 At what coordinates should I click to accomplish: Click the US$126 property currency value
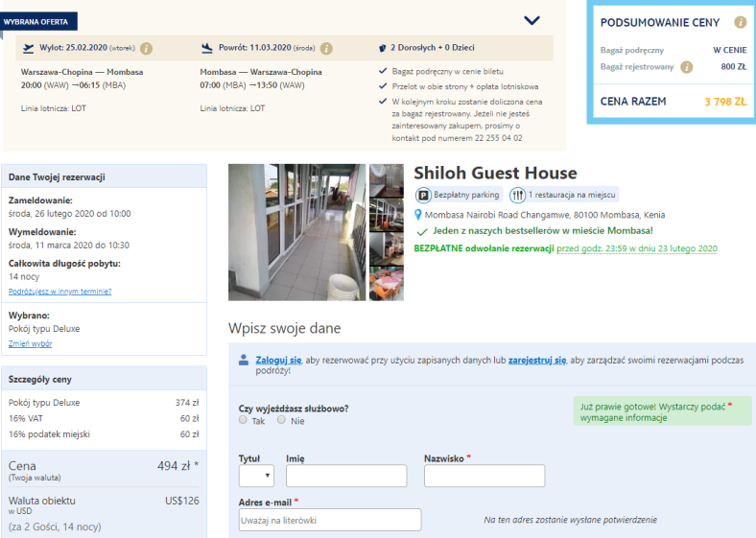(181, 501)
